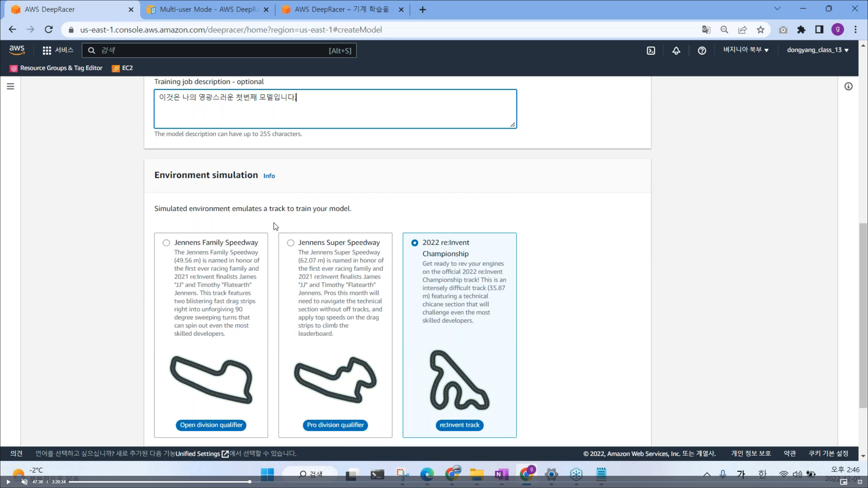Open the AWS help question-mark icon
This screenshot has height=488, width=868.
click(x=702, y=50)
